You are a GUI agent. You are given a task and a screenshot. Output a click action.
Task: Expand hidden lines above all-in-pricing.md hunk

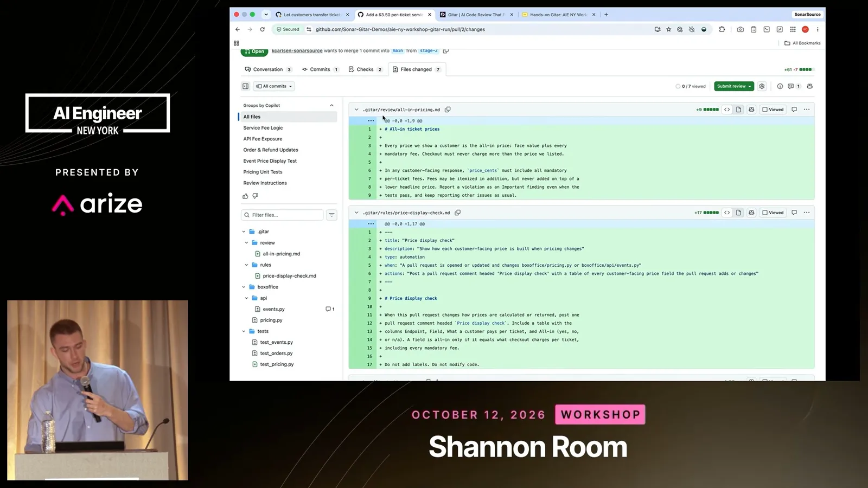point(371,120)
